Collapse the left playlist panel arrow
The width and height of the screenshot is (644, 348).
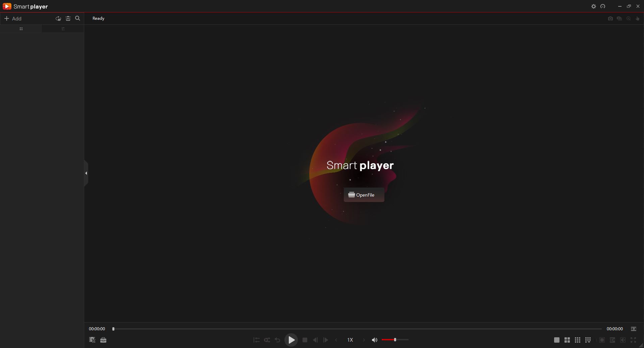point(86,173)
